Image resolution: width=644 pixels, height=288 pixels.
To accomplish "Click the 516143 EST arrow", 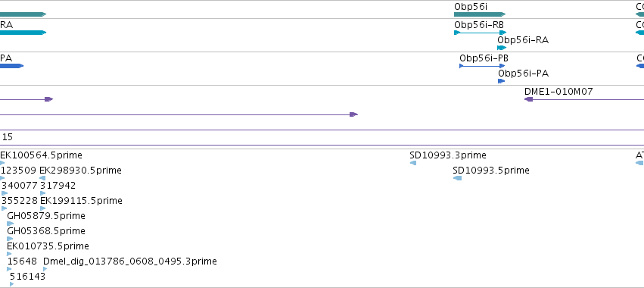I will coord(12,284).
